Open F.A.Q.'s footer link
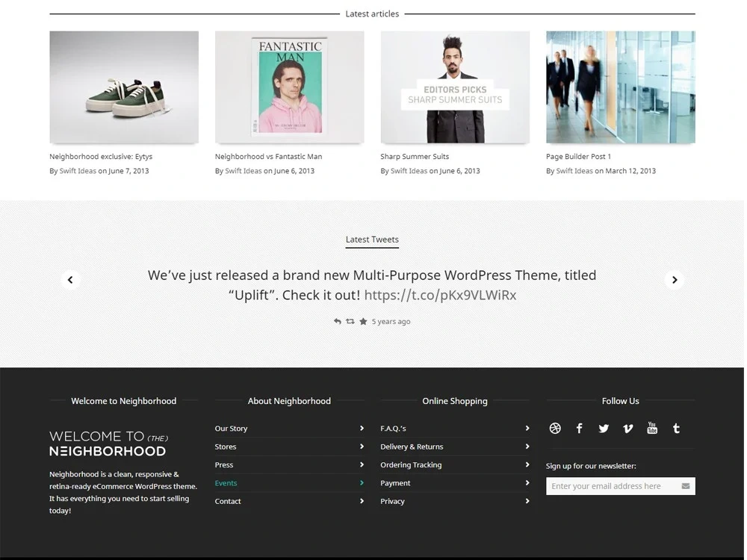This screenshot has height=560, width=747. click(393, 429)
